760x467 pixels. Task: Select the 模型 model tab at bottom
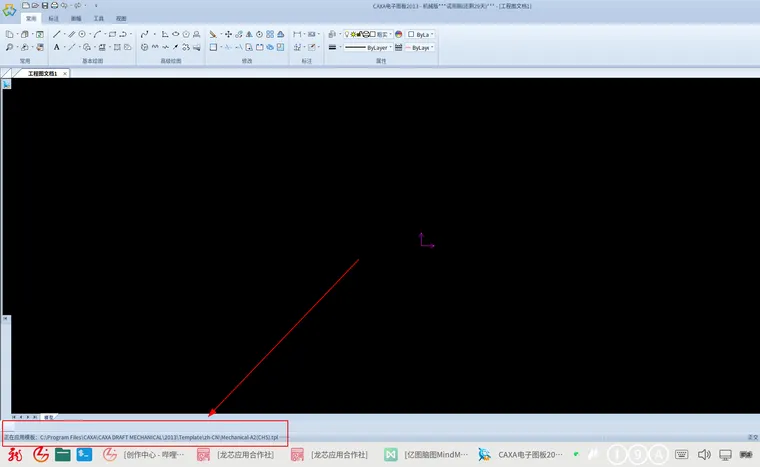48,417
